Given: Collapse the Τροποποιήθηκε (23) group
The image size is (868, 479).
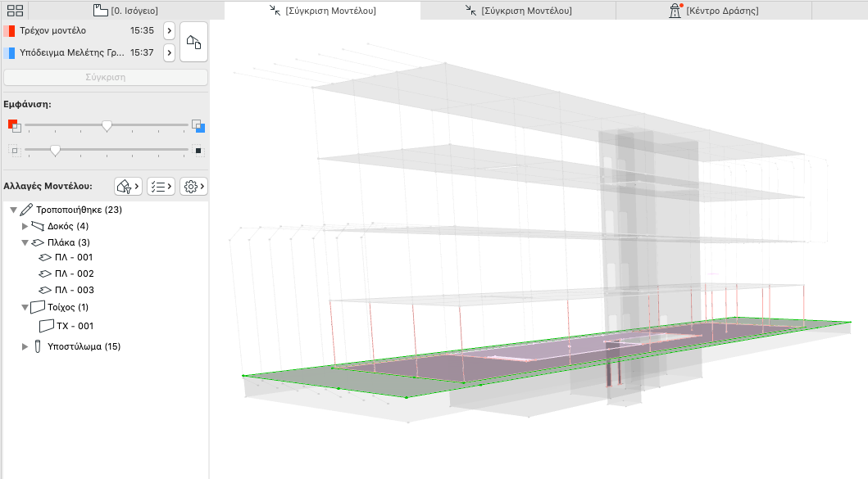Looking at the screenshot, I should pyautogui.click(x=13, y=210).
